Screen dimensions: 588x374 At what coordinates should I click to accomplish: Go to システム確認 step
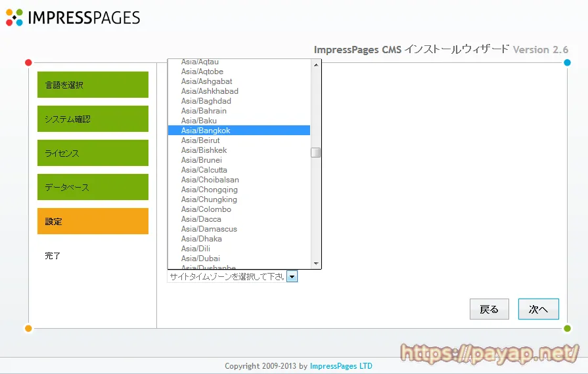point(93,119)
